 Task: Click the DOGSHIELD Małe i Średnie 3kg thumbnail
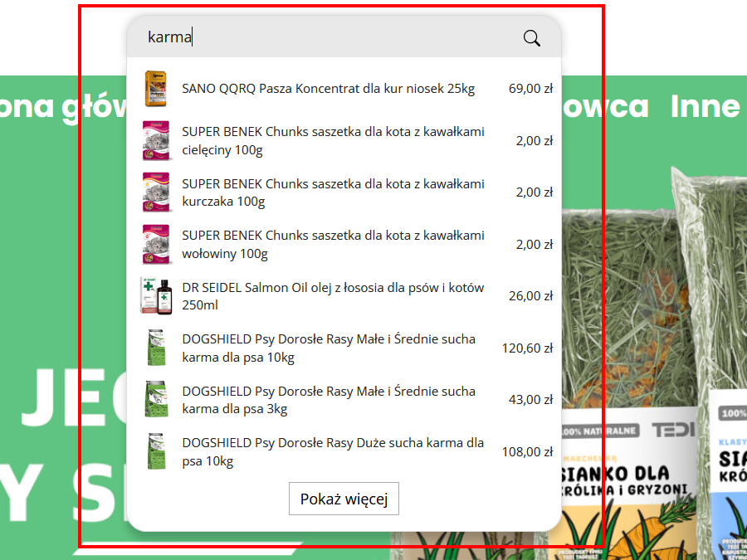point(156,400)
